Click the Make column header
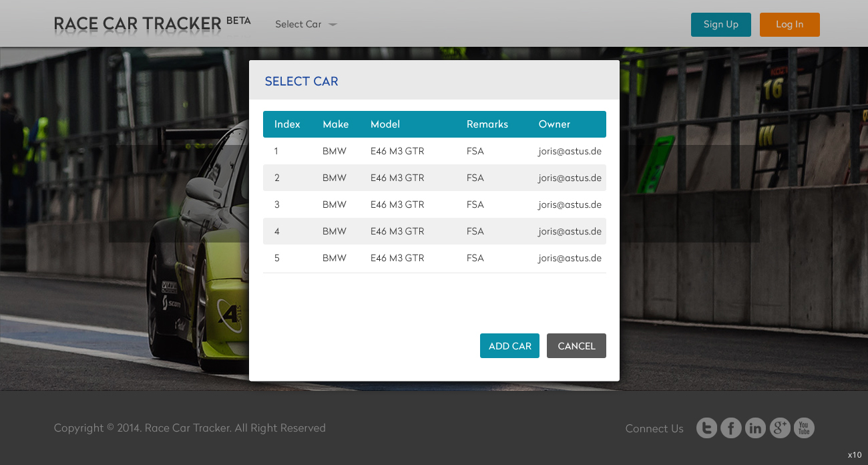The width and height of the screenshot is (868, 465). click(x=336, y=124)
